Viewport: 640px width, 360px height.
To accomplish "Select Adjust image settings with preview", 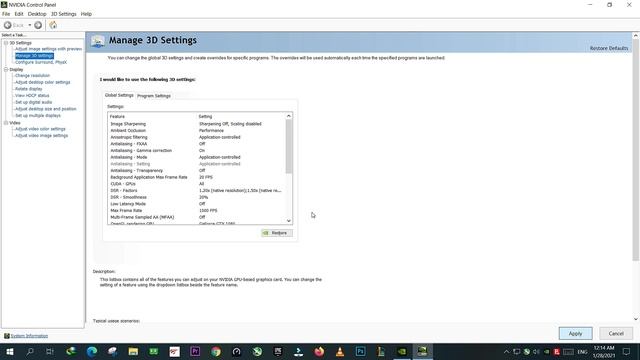I will tap(49, 49).
